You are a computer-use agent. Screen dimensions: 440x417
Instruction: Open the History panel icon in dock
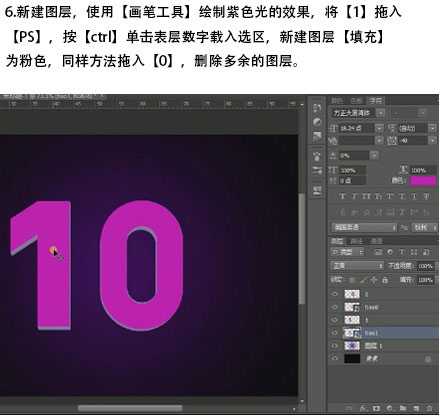tap(317, 108)
